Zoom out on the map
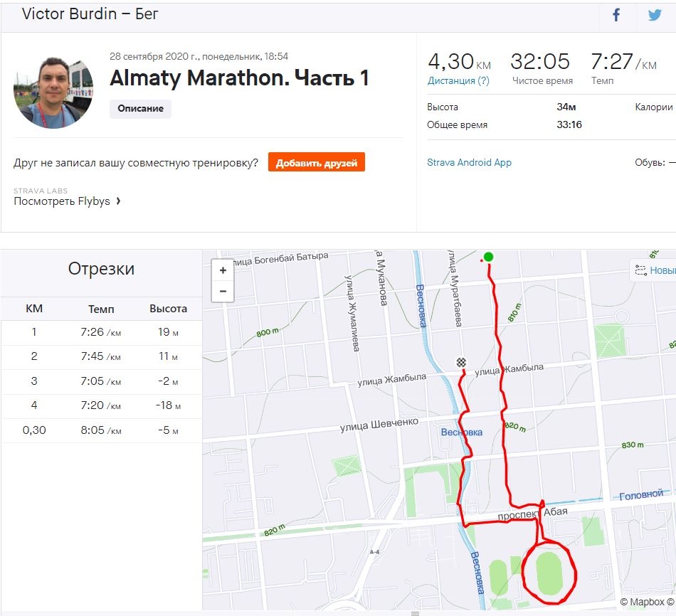This screenshot has width=676, height=616. point(223,291)
